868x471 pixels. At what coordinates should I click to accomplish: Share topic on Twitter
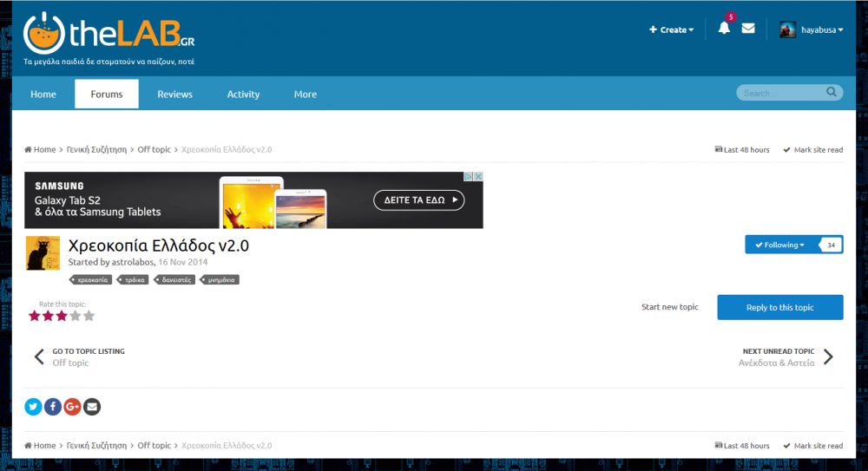click(33, 407)
